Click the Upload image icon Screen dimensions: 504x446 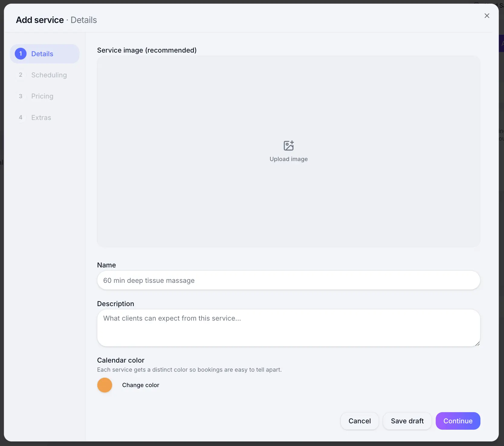[x=289, y=146]
